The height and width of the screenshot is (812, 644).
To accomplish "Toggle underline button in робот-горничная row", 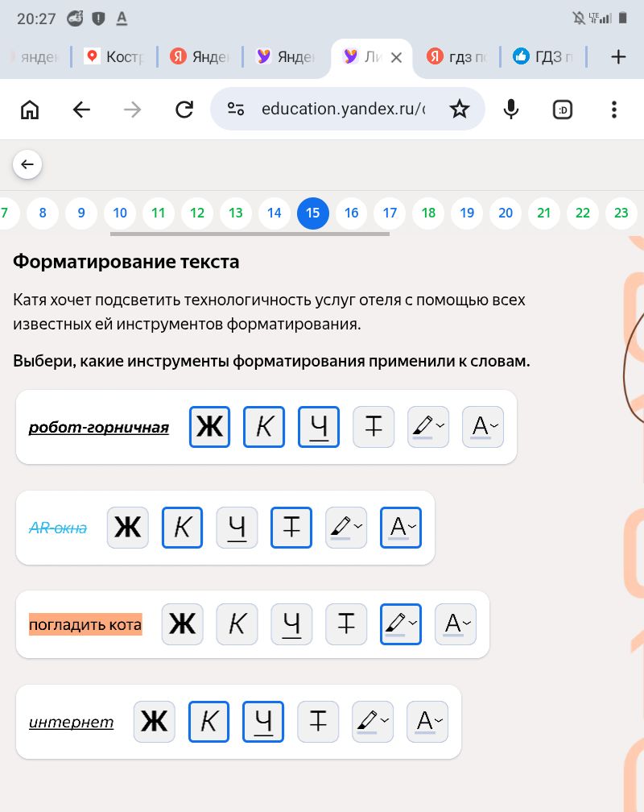I will [319, 427].
